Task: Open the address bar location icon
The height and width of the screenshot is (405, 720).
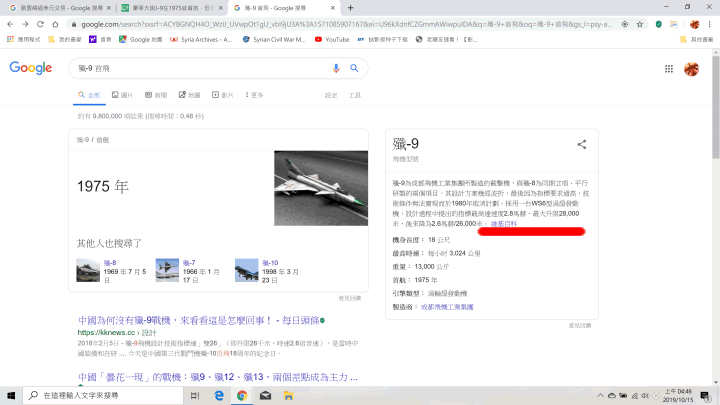Action: coord(624,24)
